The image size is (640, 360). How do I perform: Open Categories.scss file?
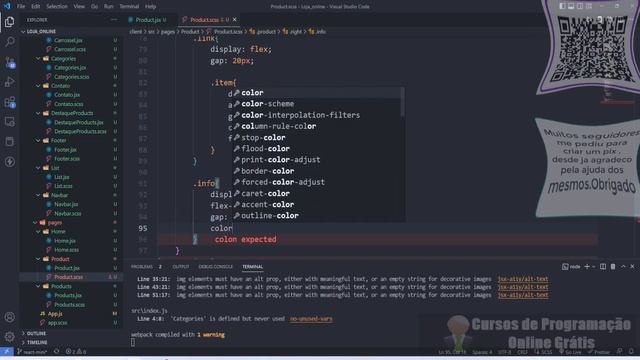[x=71, y=77]
